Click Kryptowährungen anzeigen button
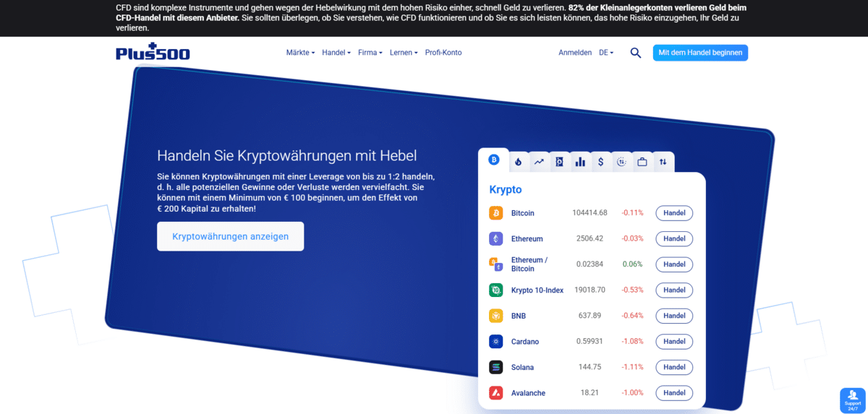868x414 pixels. (x=230, y=236)
